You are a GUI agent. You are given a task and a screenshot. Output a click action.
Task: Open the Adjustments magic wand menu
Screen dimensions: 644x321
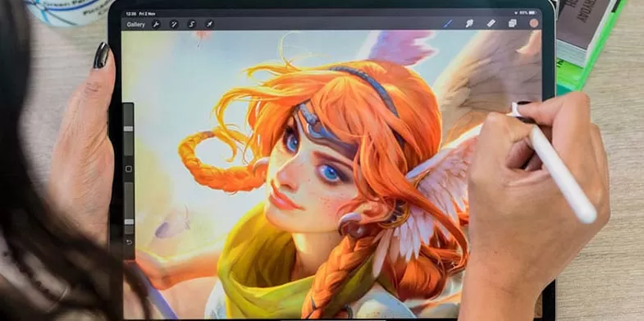(x=174, y=25)
